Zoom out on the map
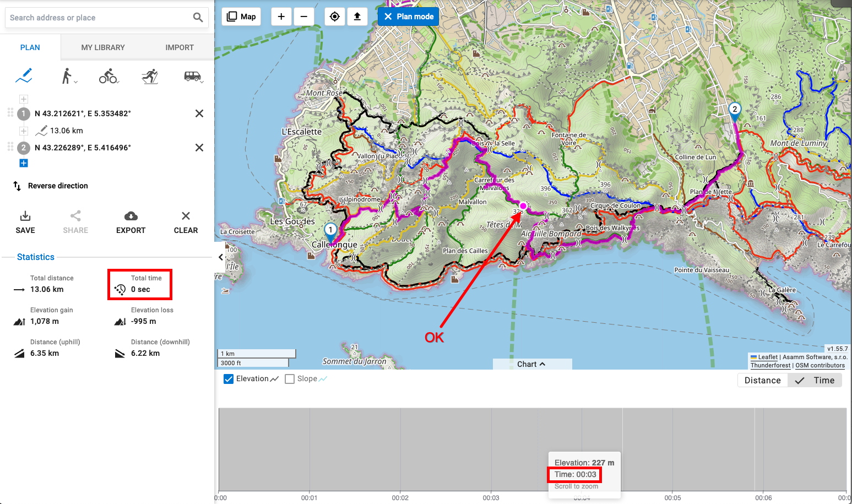The width and height of the screenshot is (852, 504). (x=303, y=17)
